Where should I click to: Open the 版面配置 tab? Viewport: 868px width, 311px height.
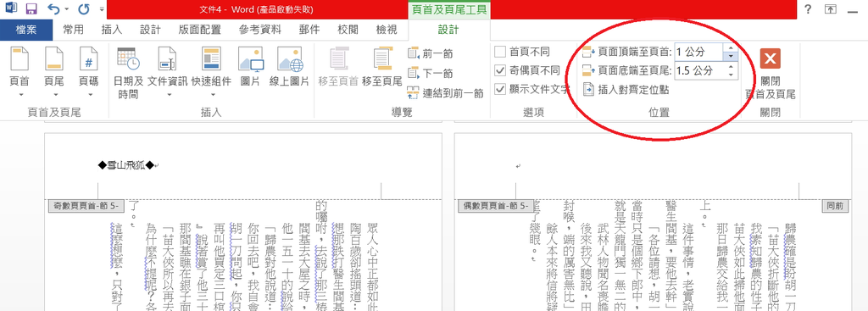coord(200,30)
